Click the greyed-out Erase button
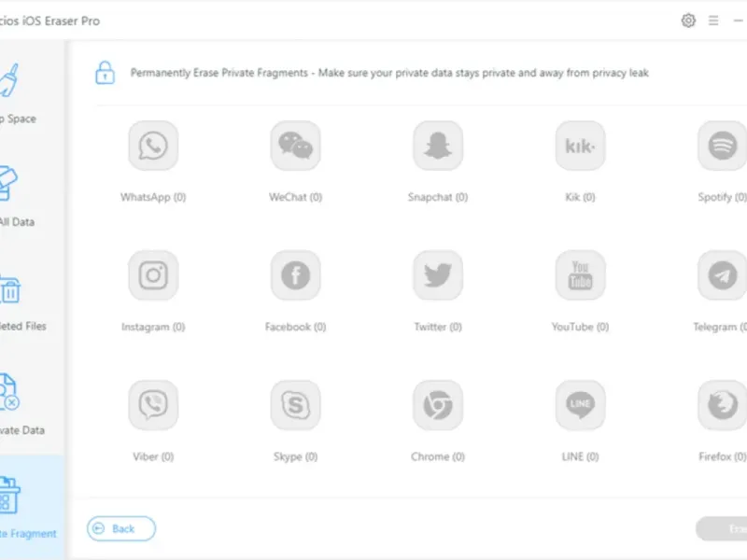This screenshot has height=560, width=747. (721, 528)
